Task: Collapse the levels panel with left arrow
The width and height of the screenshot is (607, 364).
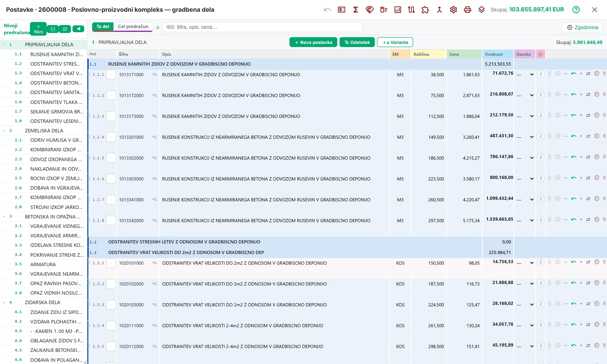Action: (78, 29)
